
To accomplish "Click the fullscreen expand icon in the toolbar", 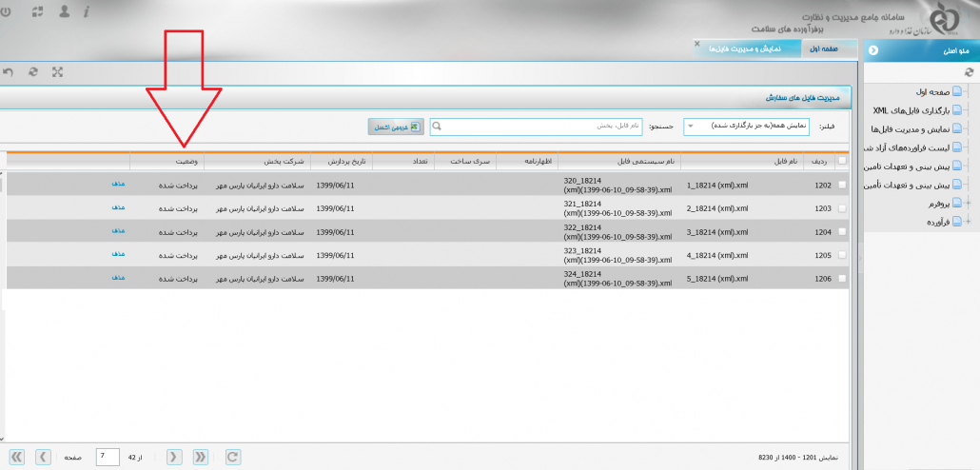I will [57, 72].
